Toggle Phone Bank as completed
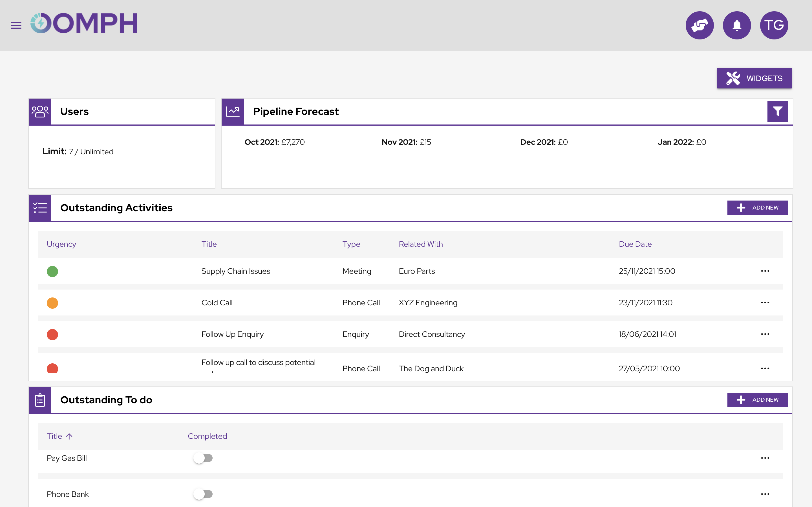812x507 pixels. point(203,494)
